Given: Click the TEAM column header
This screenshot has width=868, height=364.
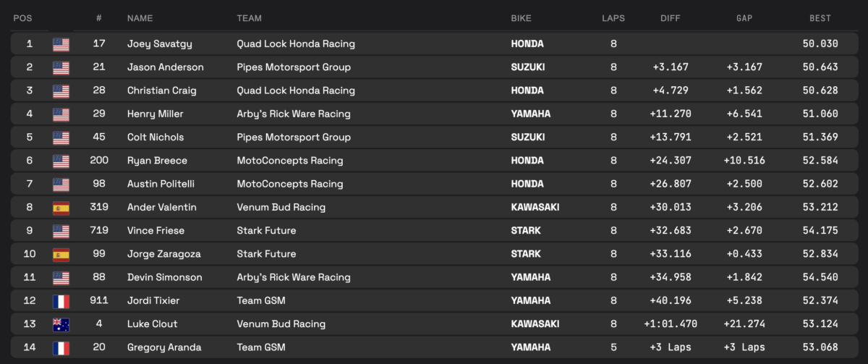Looking at the screenshot, I should (250, 18).
